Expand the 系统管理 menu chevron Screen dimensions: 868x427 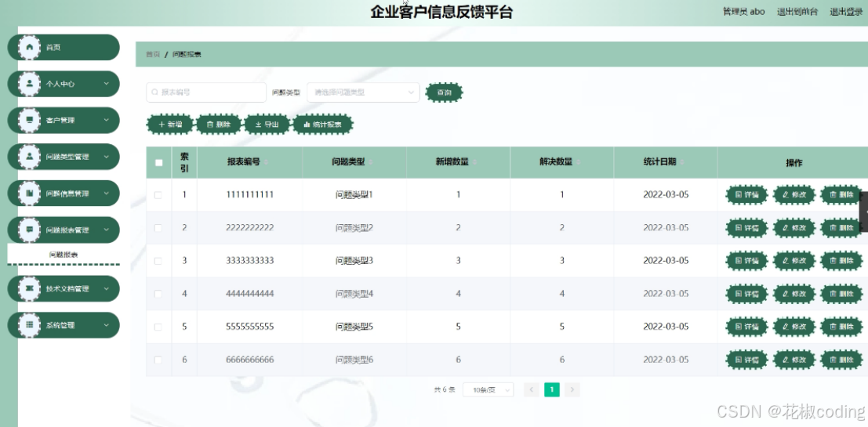pyautogui.click(x=107, y=325)
